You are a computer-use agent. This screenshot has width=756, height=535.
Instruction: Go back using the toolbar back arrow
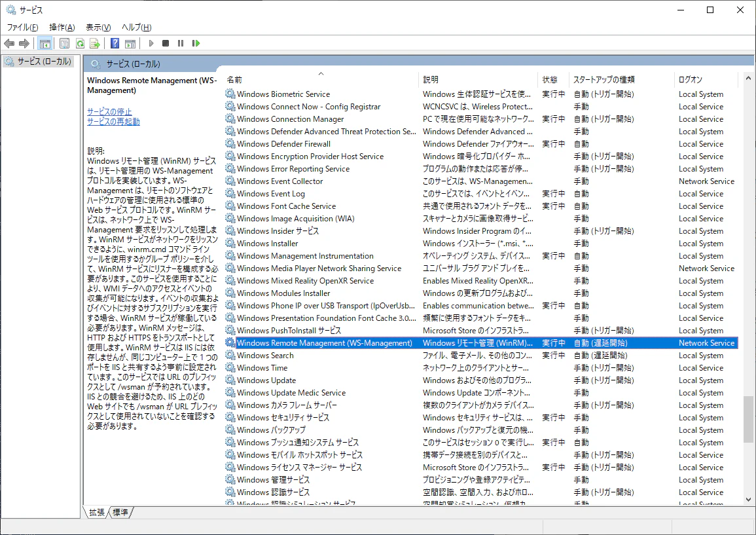pyautogui.click(x=9, y=43)
